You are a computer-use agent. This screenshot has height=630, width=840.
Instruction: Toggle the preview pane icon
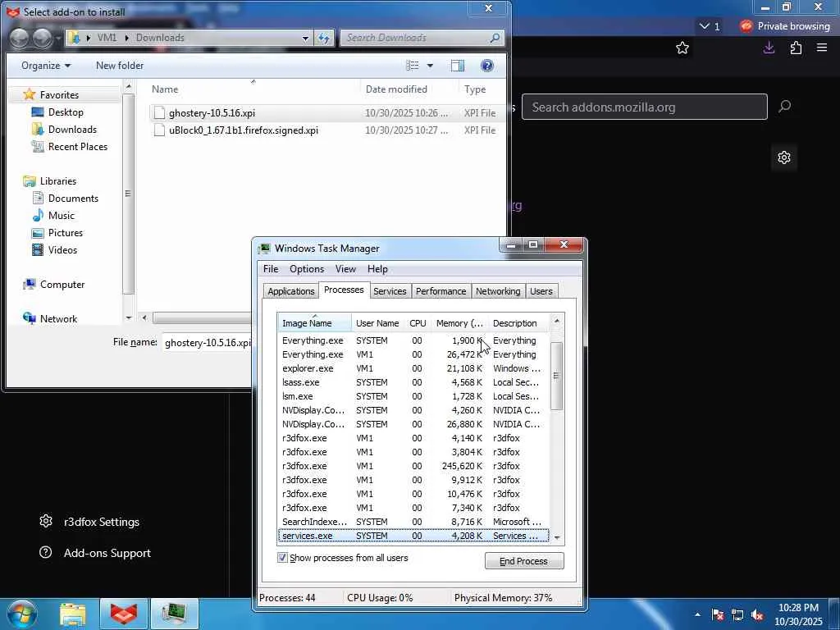[458, 66]
